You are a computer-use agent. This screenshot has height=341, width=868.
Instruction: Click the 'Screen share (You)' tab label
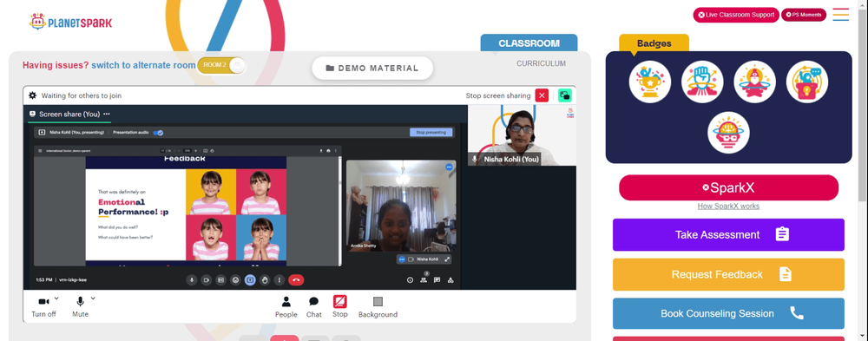tap(69, 114)
